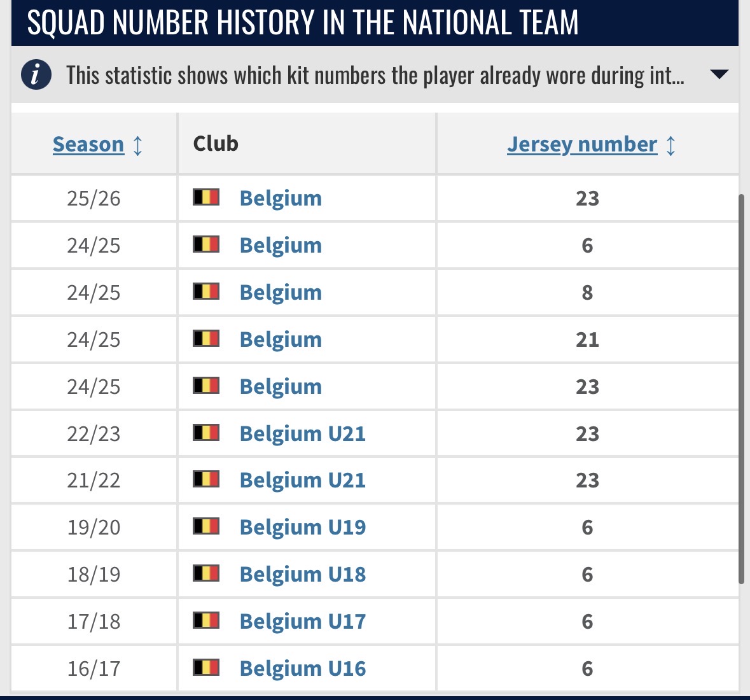The width and height of the screenshot is (750, 700).
Task: Click Belgium flag icon in 25/26 row
Action: click(x=206, y=197)
